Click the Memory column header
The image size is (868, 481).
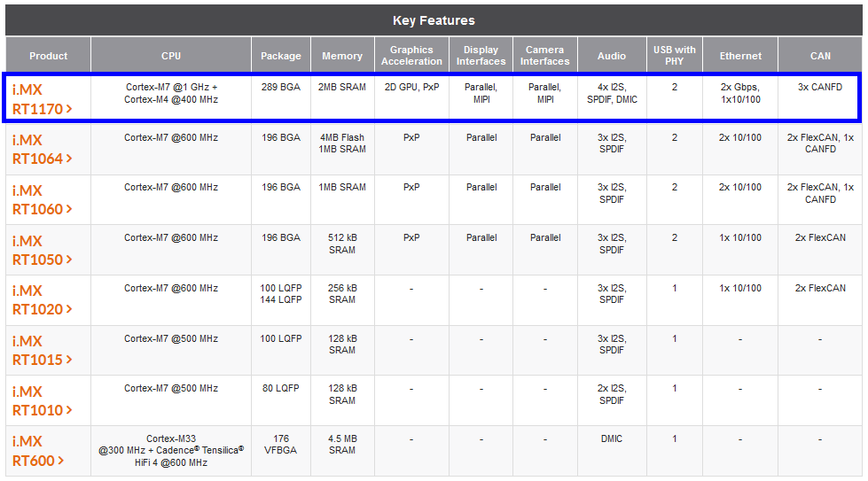coord(342,55)
